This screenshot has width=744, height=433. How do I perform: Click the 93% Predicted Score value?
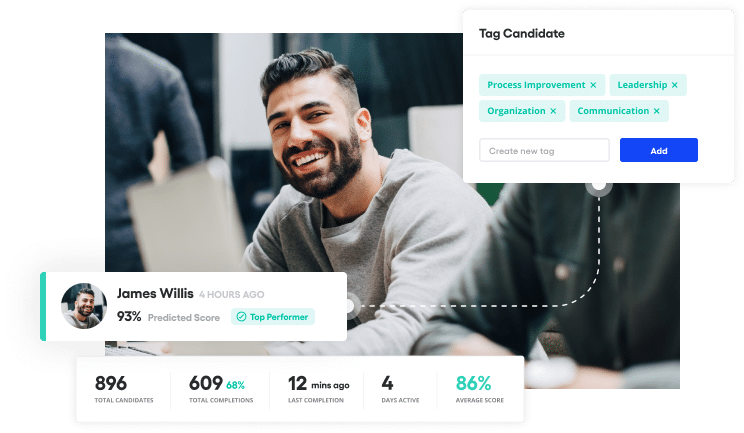[x=129, y=317]
